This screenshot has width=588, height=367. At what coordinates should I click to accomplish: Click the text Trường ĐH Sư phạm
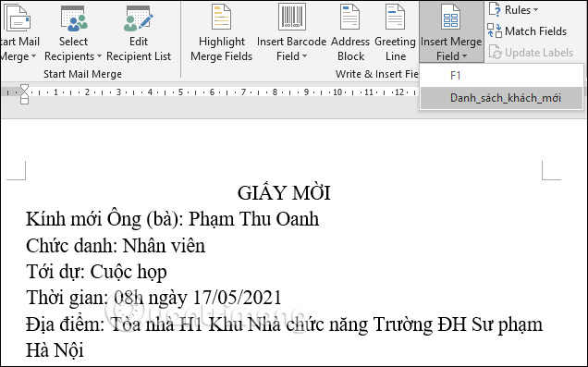click(458, 325)
